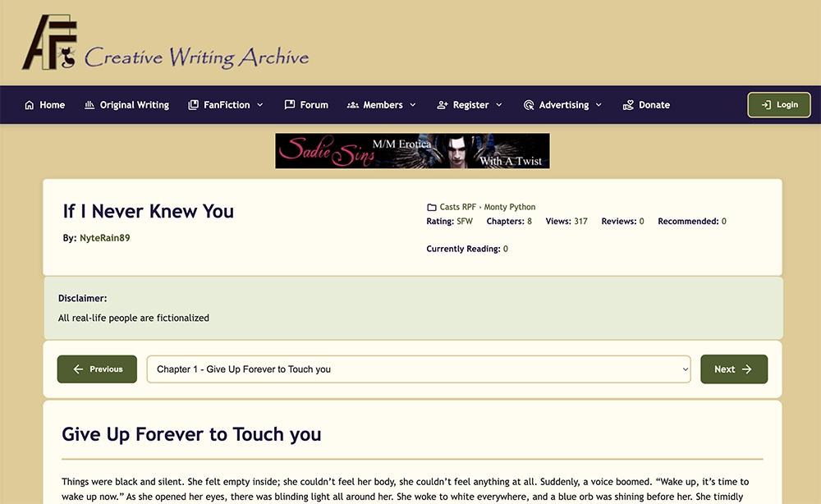
Task: Click the FanFiction book icon
Action: (x=192, y=104)
